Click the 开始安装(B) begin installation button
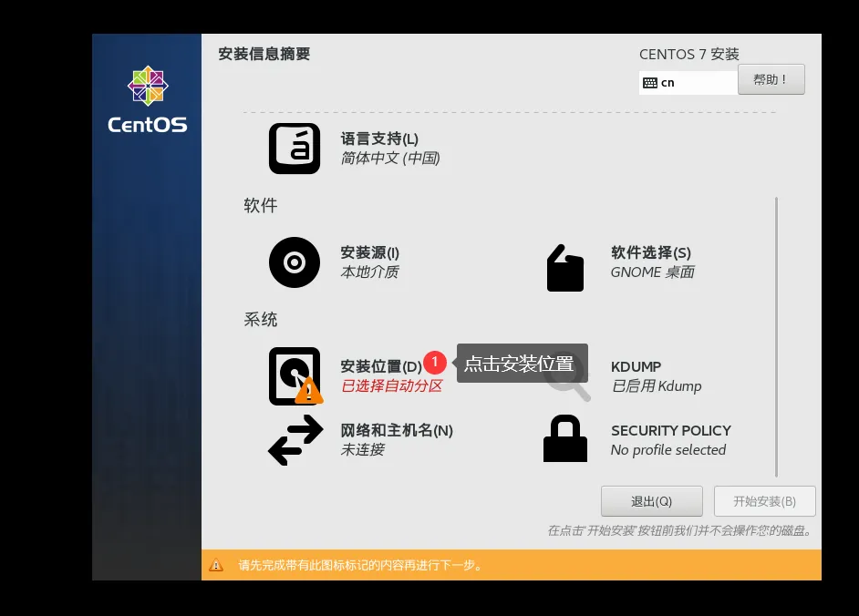The image size is (859, 616). 765,501
